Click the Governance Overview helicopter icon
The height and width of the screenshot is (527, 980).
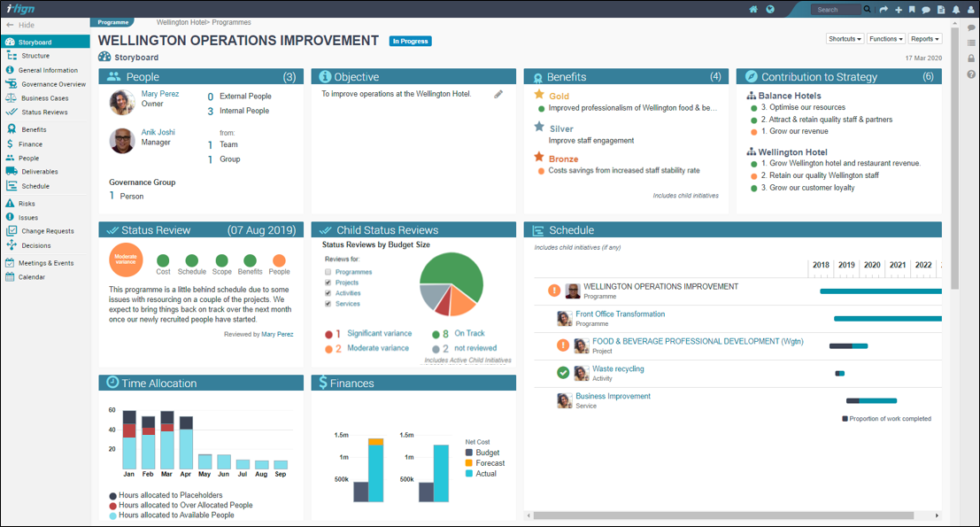12,84
